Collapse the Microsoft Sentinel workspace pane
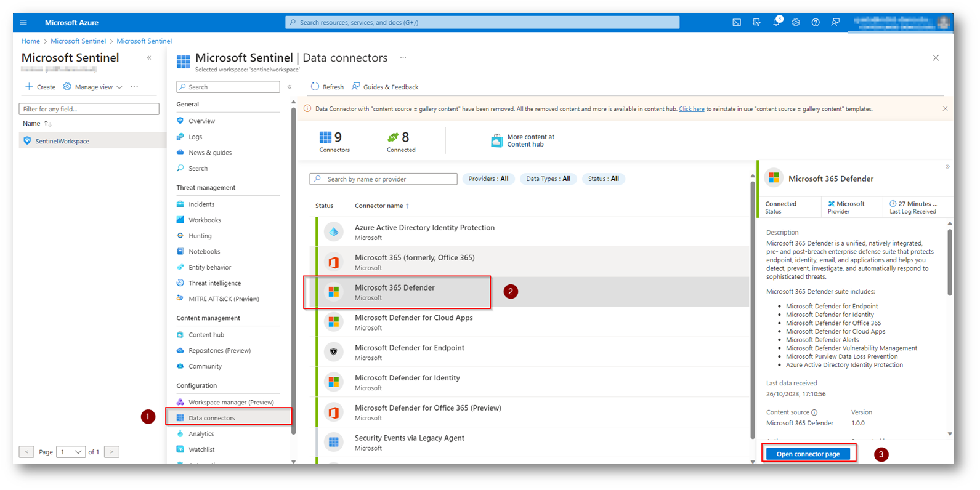This screenshot has height=490, width=980. 149,58
